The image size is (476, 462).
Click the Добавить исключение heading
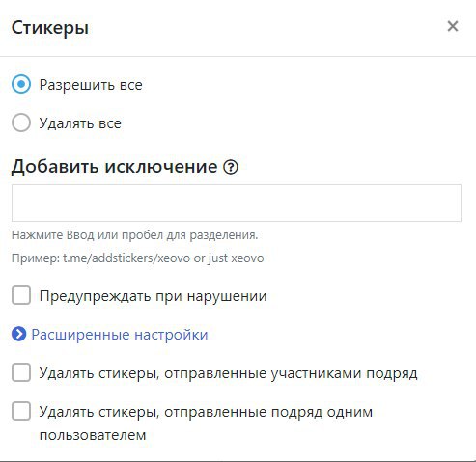tap(115, 167)
